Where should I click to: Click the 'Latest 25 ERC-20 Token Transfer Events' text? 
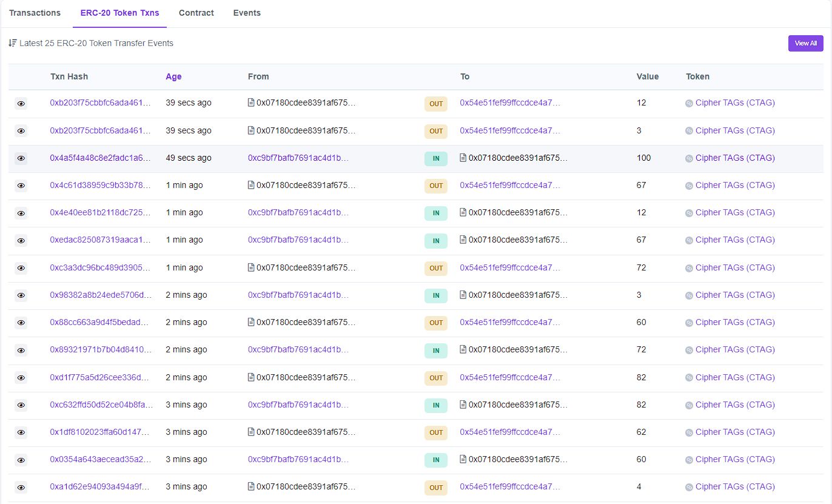[x=96, y=43]
